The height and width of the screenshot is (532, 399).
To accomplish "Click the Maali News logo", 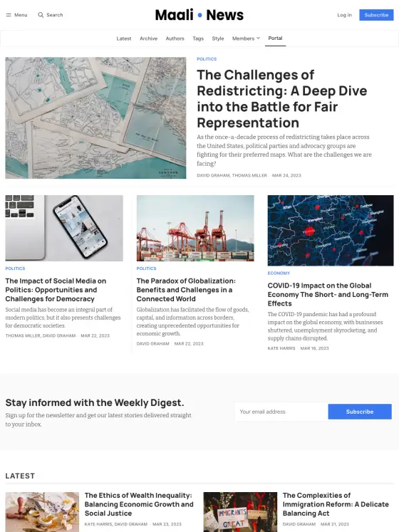I will (x=199, y=15).
